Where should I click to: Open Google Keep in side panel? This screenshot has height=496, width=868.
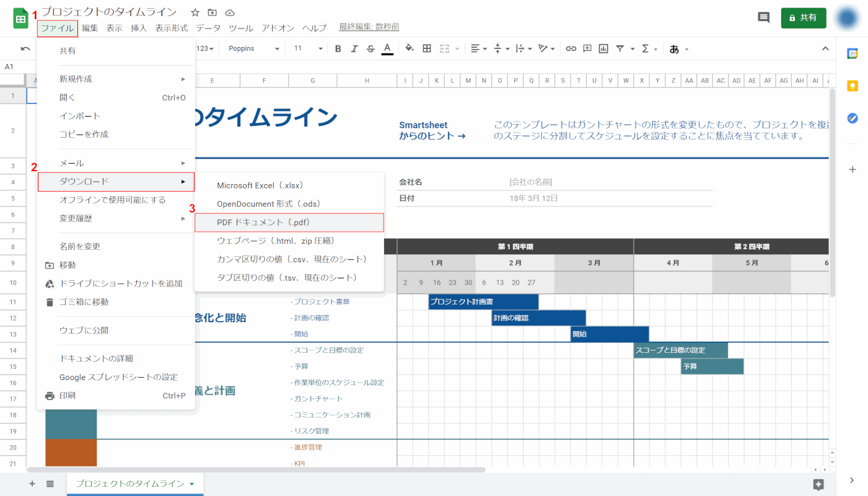pyautogui.click(x=853, y=86)
